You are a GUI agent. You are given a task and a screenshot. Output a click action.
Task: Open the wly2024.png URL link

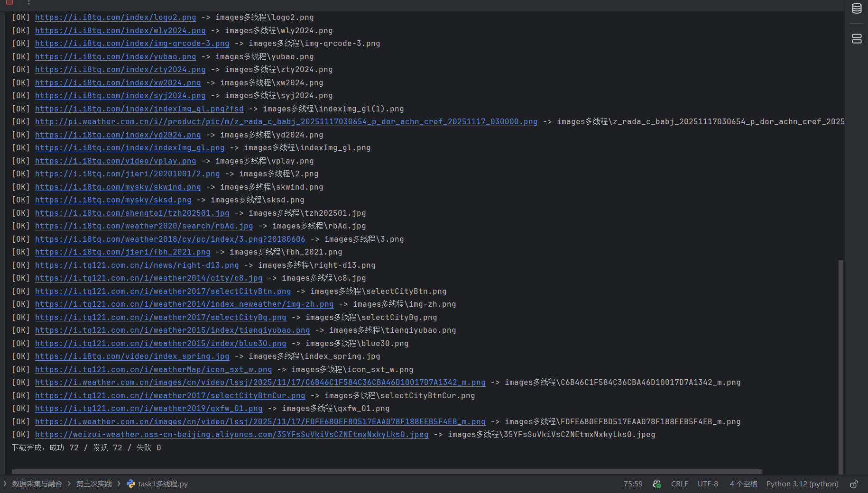(x=120, y=31)
